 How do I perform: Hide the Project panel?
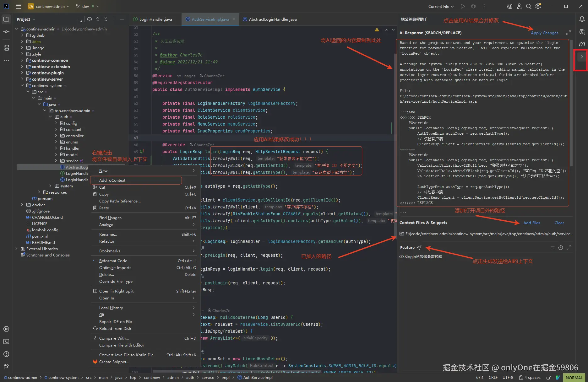click(122, 19)
